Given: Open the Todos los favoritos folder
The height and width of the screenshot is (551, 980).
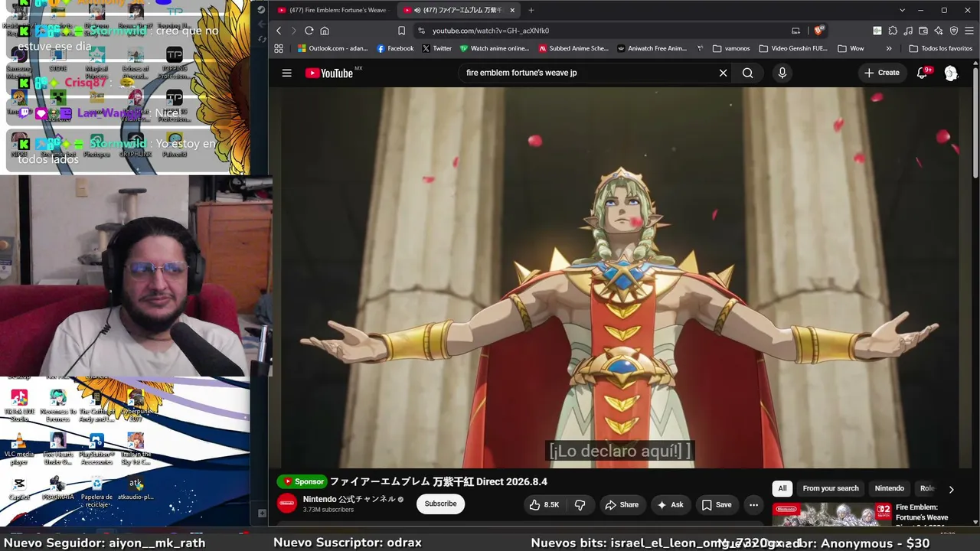Looking at the screenshot, I should pos(940,48).
